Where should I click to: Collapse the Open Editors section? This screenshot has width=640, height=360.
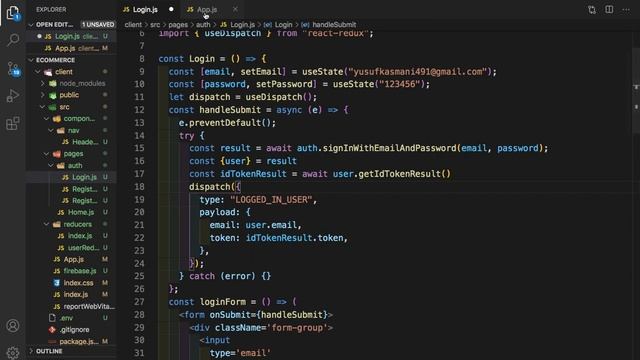coord(31,24)
